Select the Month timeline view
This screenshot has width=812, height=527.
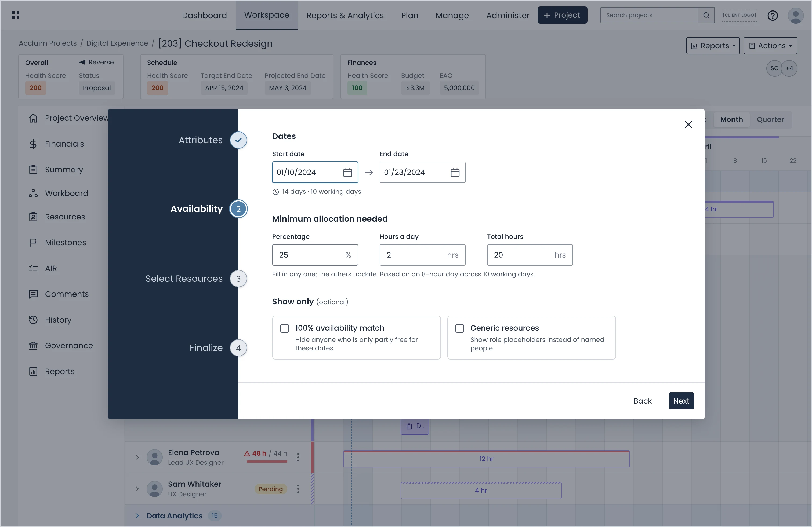[731, 119]
